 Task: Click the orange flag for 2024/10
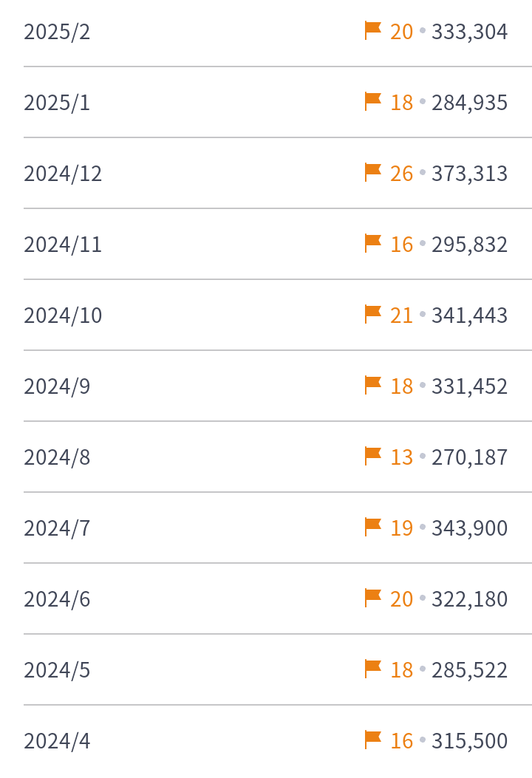pos(373,315)
